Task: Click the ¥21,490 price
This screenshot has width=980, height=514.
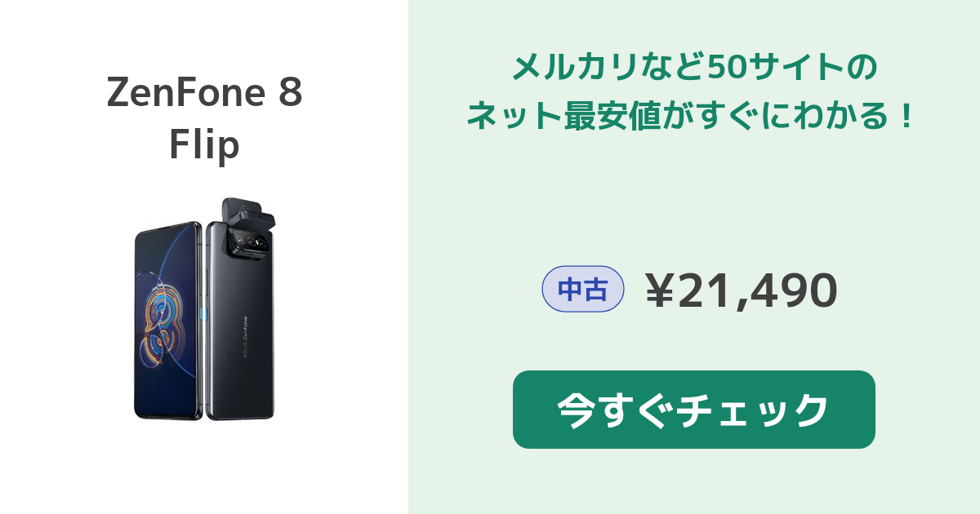Action: coord(742,290)
